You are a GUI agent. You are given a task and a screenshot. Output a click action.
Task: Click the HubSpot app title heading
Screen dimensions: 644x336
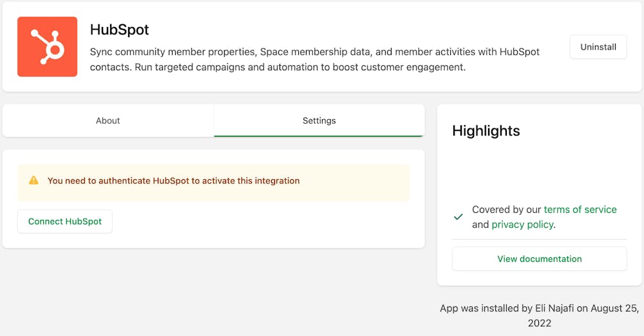120,30
